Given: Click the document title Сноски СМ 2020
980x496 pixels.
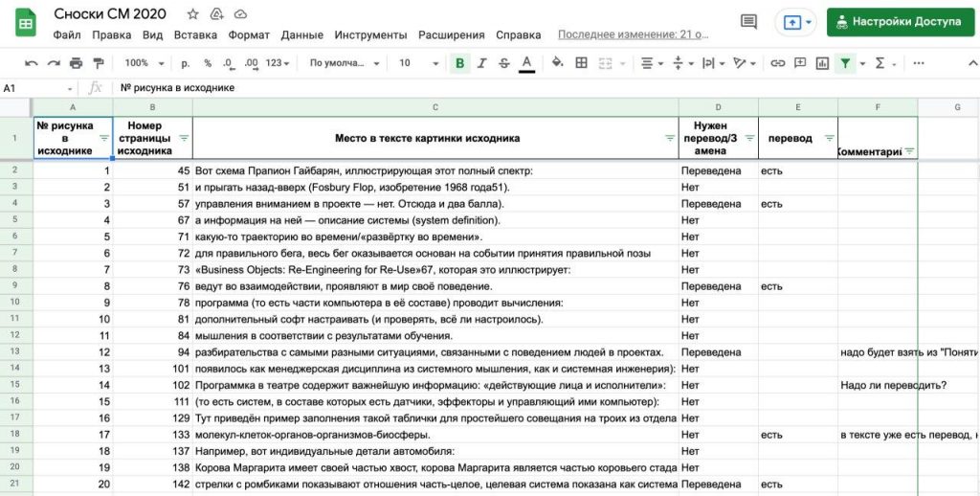Looking at the screenshot, I should pyautogui.click(x=110, y=13).
